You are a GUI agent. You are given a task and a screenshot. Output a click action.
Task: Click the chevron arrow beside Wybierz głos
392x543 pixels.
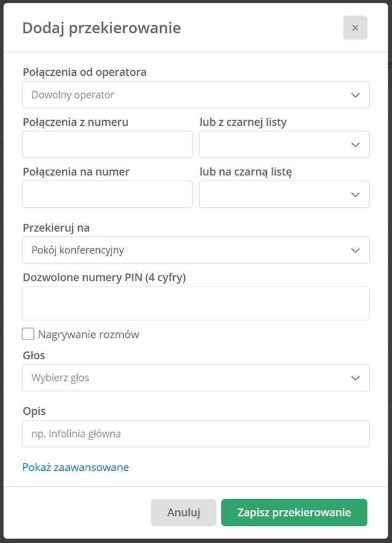(355, 378)
